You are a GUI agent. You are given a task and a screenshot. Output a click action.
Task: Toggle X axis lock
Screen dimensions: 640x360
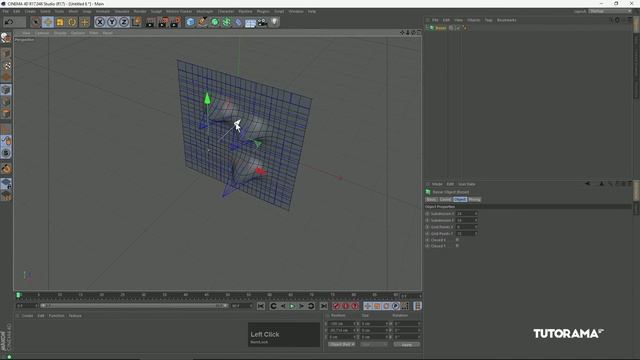[100, 22]
